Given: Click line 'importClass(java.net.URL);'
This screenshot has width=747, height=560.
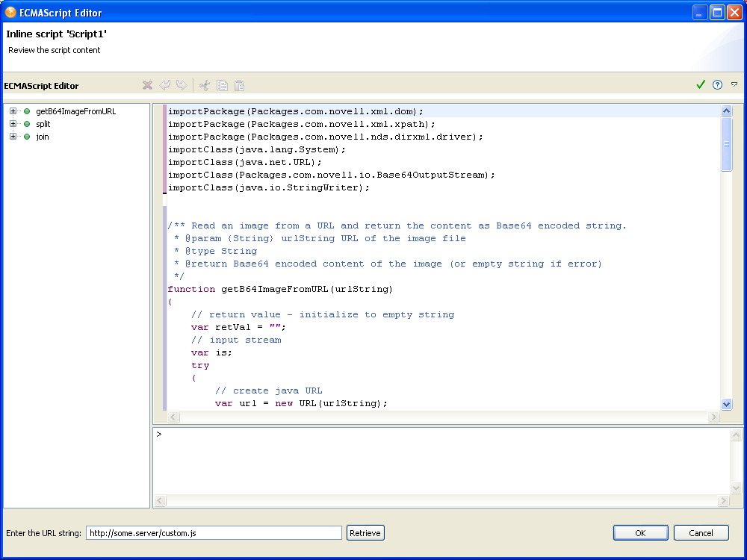Looking at the screenshot, I should tap(245, 162).
